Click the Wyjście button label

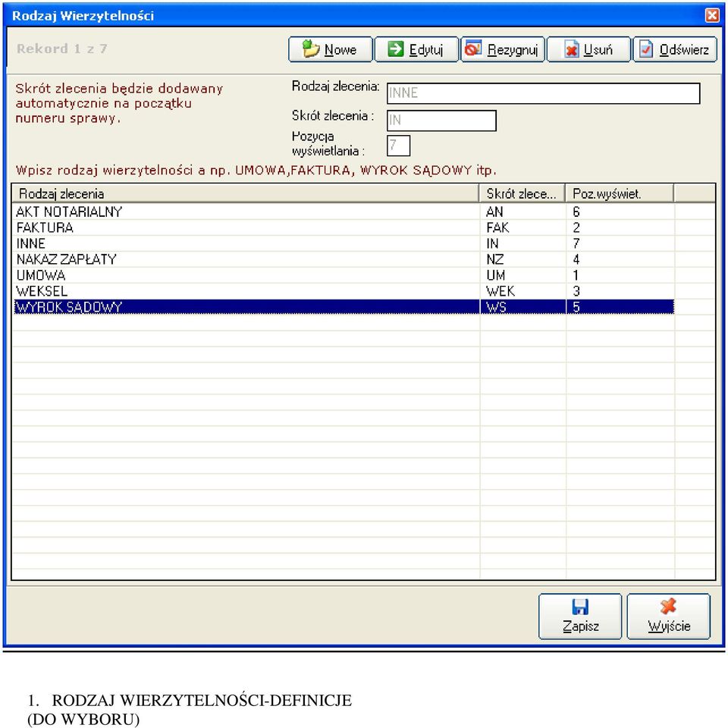point(669,626)
